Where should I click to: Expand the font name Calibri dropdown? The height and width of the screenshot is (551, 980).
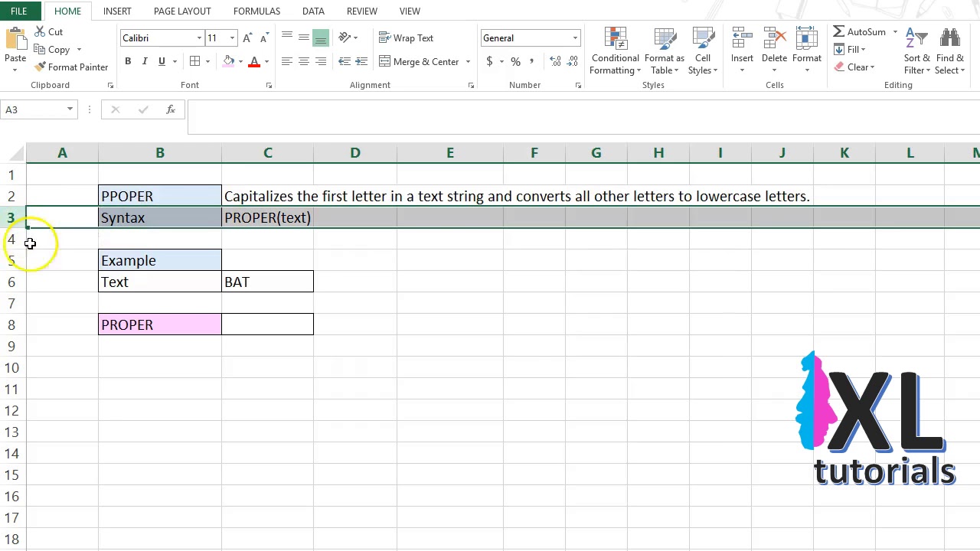[199, 38]
